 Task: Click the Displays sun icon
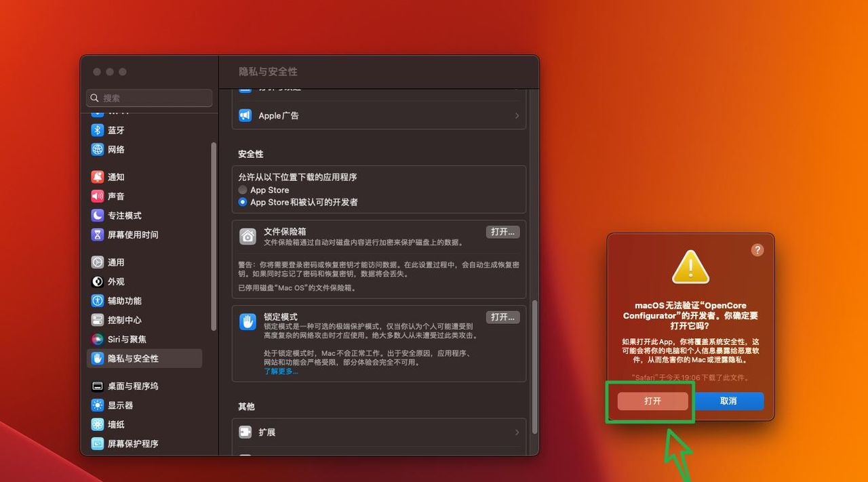(98, 405)
